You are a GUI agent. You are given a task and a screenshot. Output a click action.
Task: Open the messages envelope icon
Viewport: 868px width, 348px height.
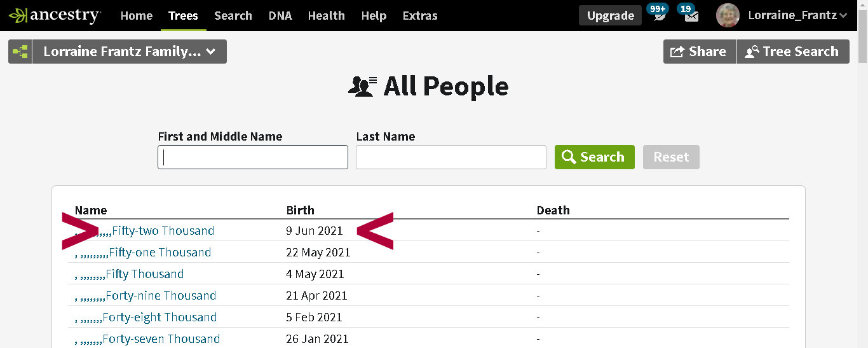[691, 15]
